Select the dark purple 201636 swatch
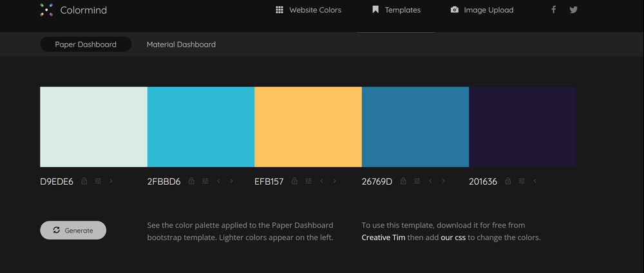This screenshot has width=644, height=273. (x=522, y=127)
